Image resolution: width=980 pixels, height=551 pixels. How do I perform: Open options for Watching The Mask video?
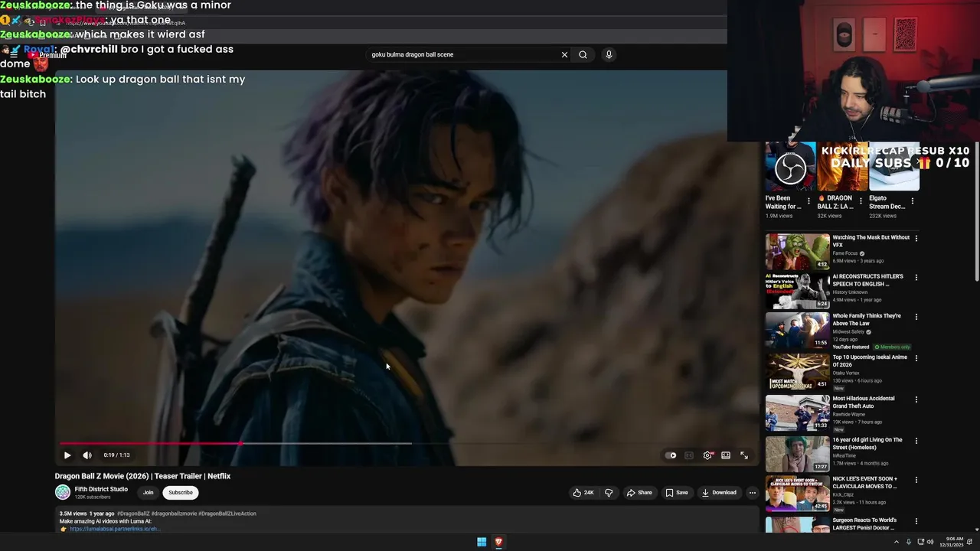(916, 238)
